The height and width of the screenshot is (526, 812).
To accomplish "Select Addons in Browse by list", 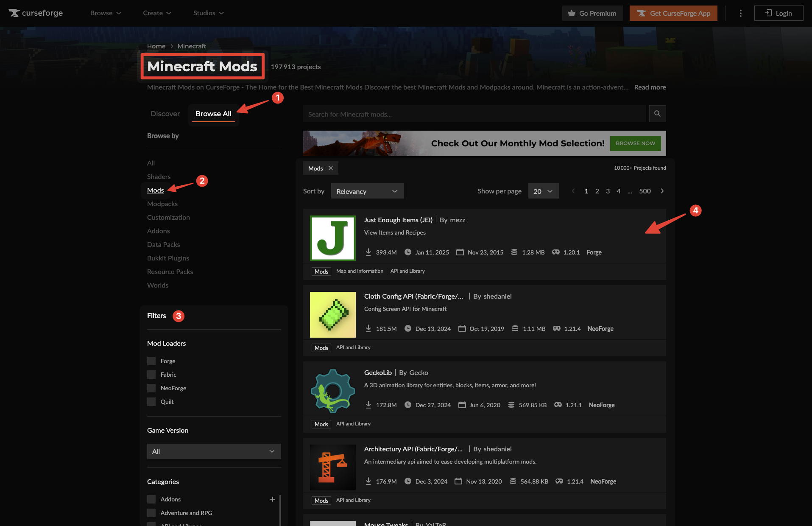I will point(158,231).
